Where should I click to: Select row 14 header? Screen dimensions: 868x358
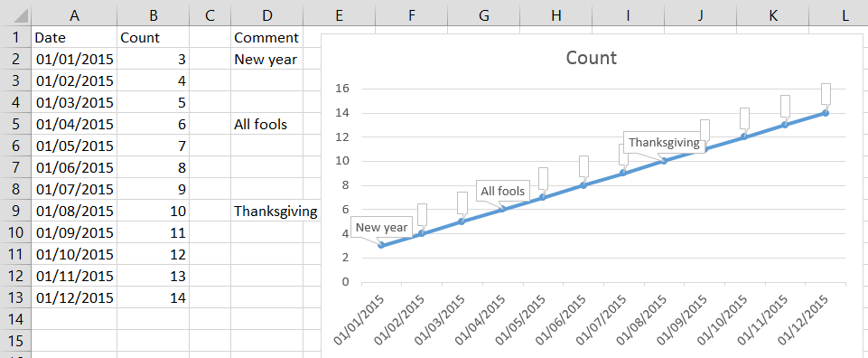coord(15,318)
